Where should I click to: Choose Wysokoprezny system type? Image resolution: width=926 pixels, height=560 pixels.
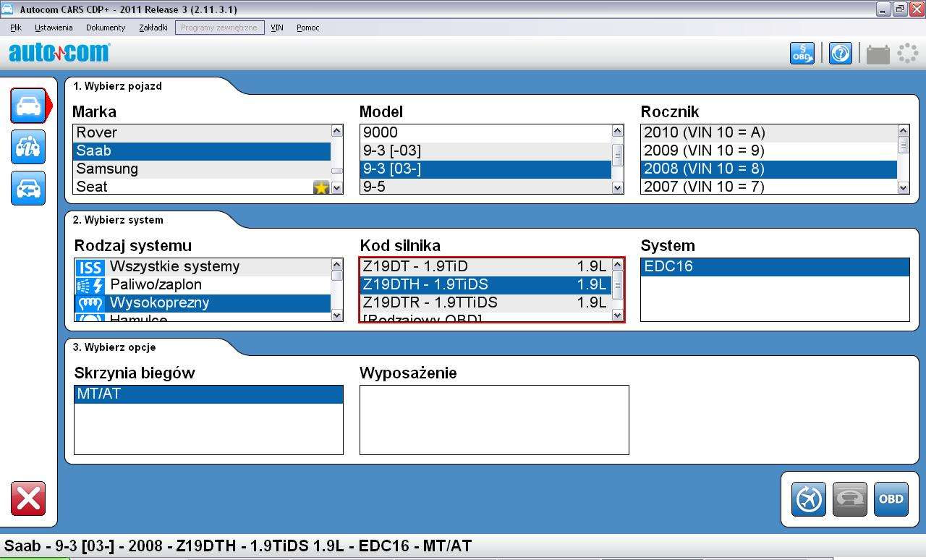point(203,302)
